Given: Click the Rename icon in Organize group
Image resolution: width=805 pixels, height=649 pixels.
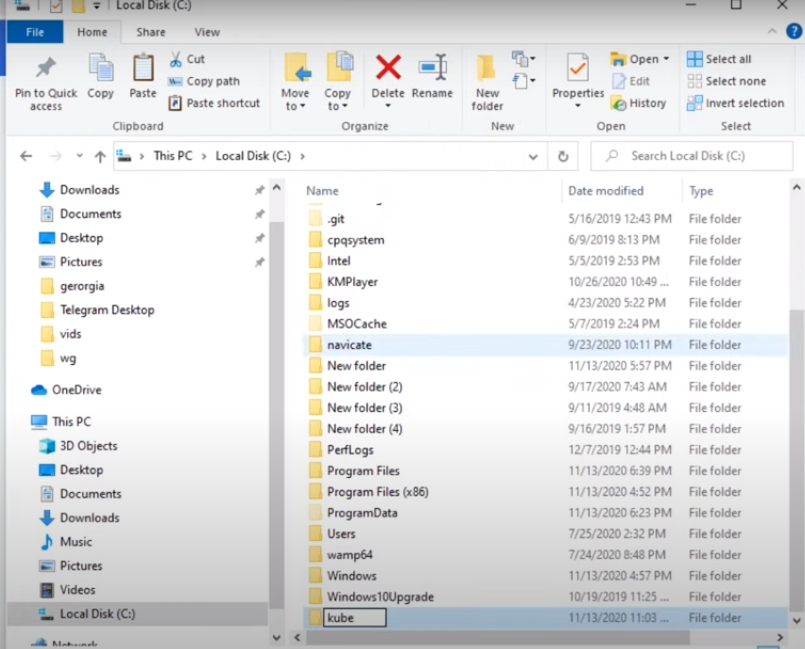Looking at the screenshot, I should pos(432,70).
